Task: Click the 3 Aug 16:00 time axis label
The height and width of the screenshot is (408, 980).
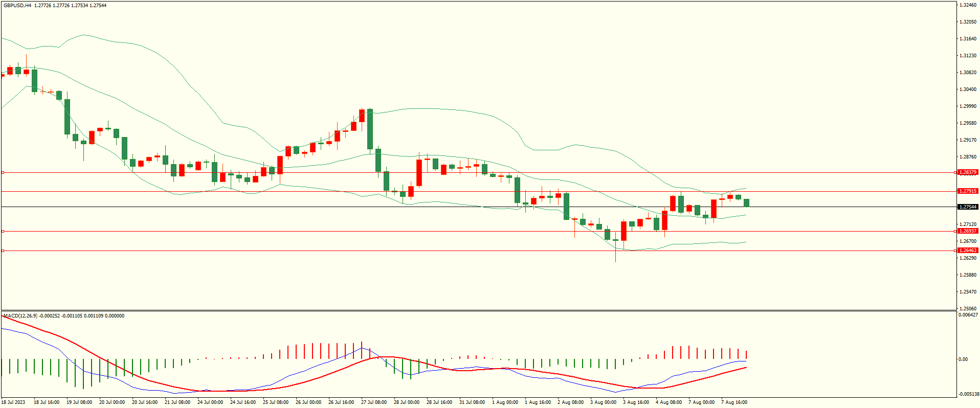Action: tap(636, 402)
